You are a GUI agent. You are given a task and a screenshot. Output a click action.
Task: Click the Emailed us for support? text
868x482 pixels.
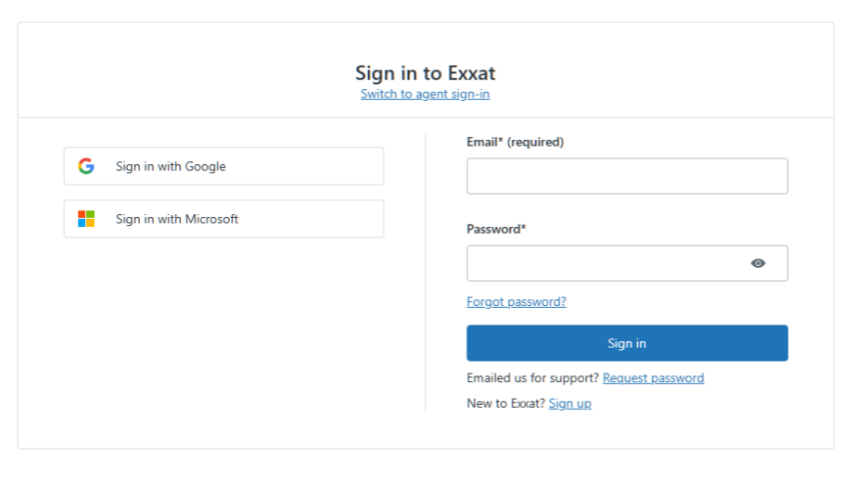(532, 378)
